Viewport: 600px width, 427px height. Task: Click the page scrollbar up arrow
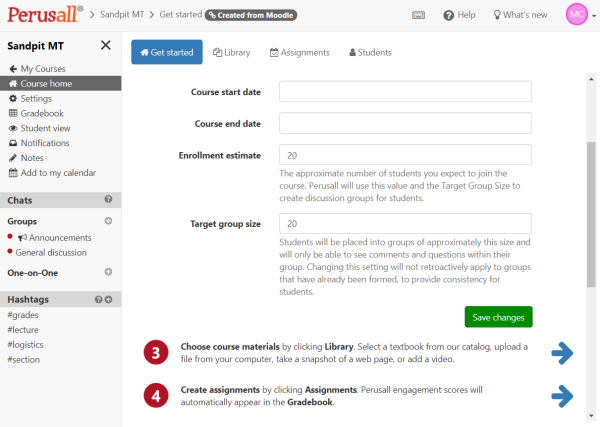(591, 79)
